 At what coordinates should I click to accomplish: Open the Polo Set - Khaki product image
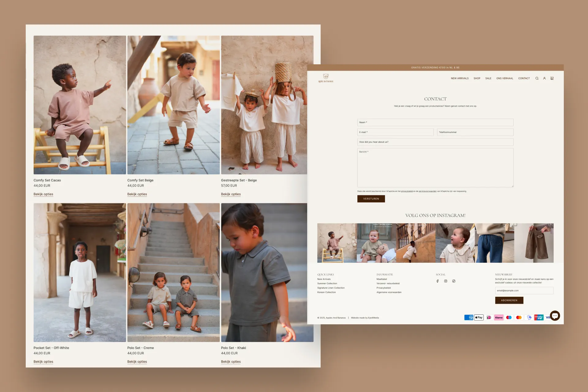(x=267, y=273)
